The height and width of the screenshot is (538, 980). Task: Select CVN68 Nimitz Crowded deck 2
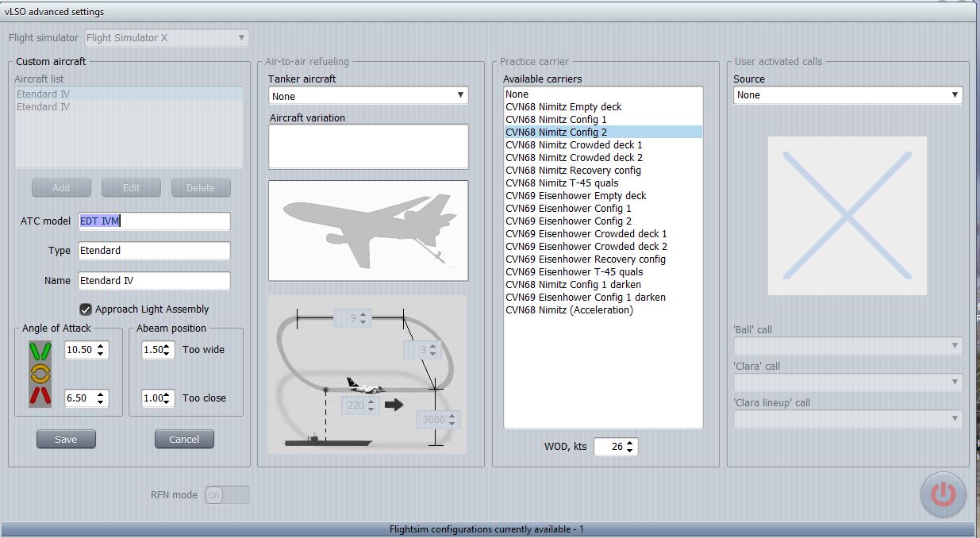[603, 157]
